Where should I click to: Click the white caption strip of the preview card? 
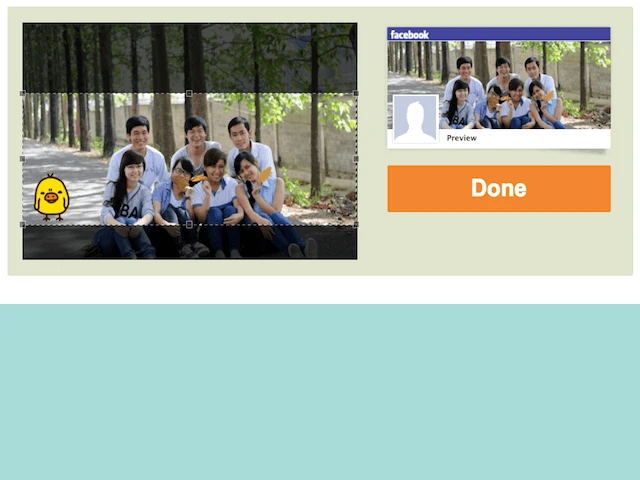coord(524,138)
